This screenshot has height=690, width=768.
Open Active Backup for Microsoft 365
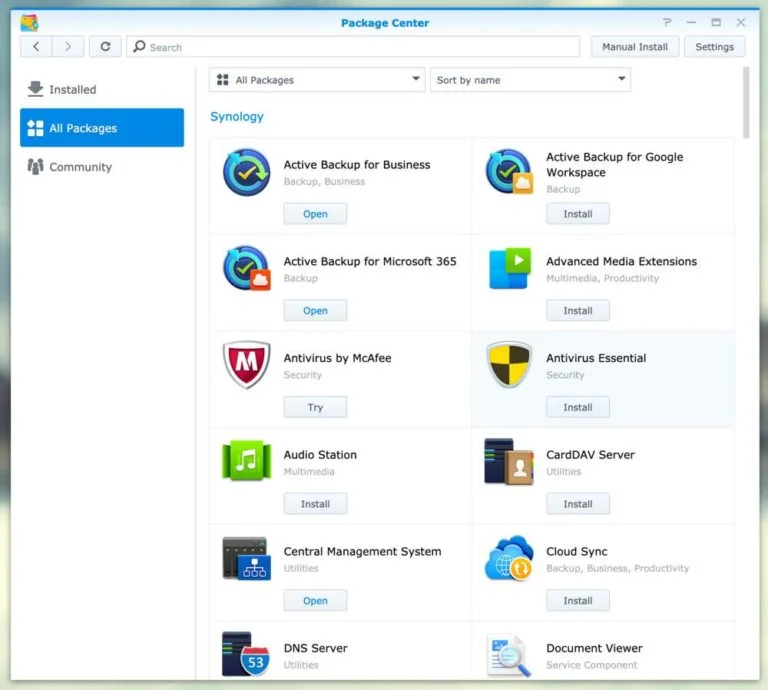click(315, 310)
